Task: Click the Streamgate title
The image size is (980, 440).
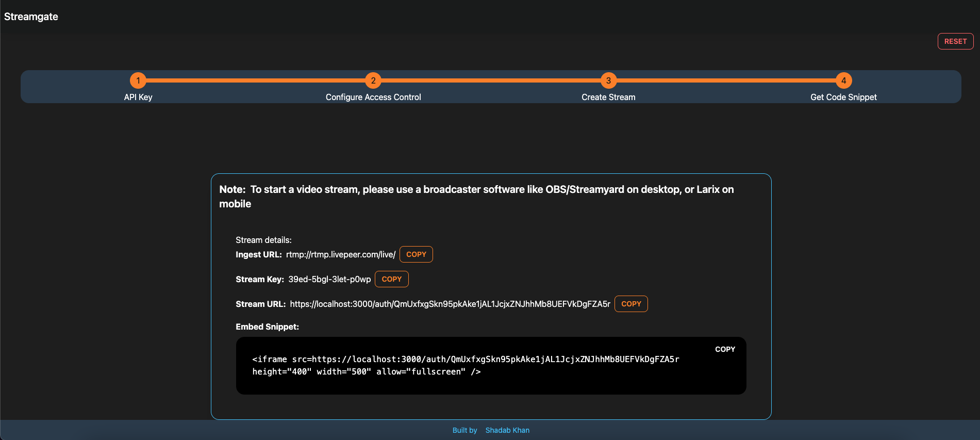Action: point(31,17)
